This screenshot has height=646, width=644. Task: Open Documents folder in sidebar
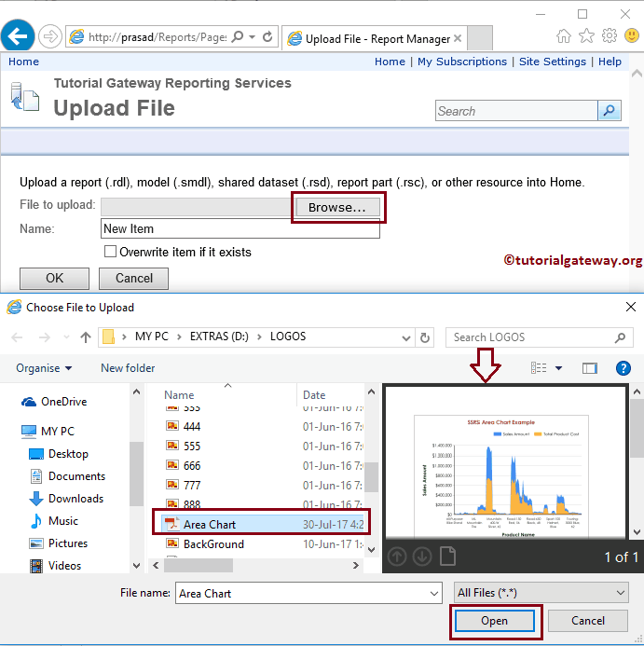click(x=68, y=476)
